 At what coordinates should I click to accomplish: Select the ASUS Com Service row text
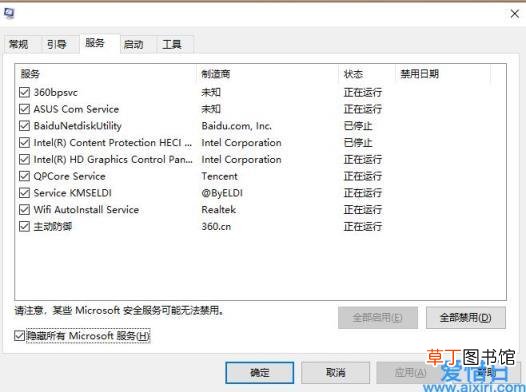[76, 109]
